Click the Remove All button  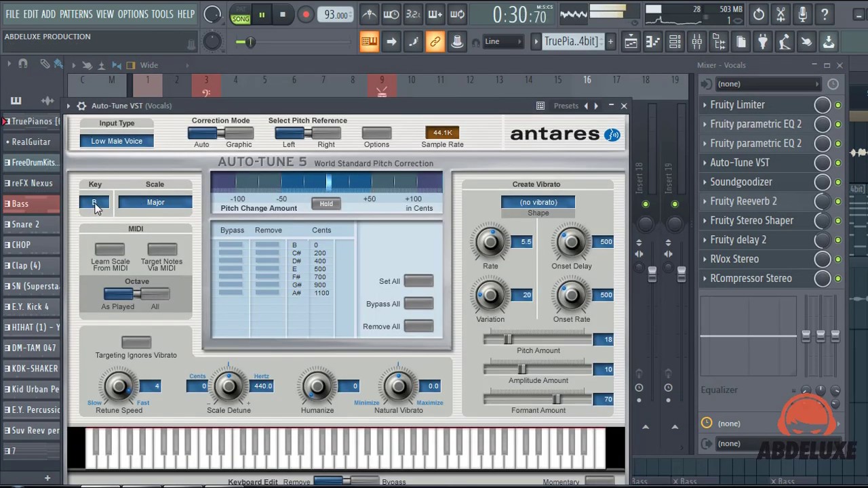coord(418,327)
